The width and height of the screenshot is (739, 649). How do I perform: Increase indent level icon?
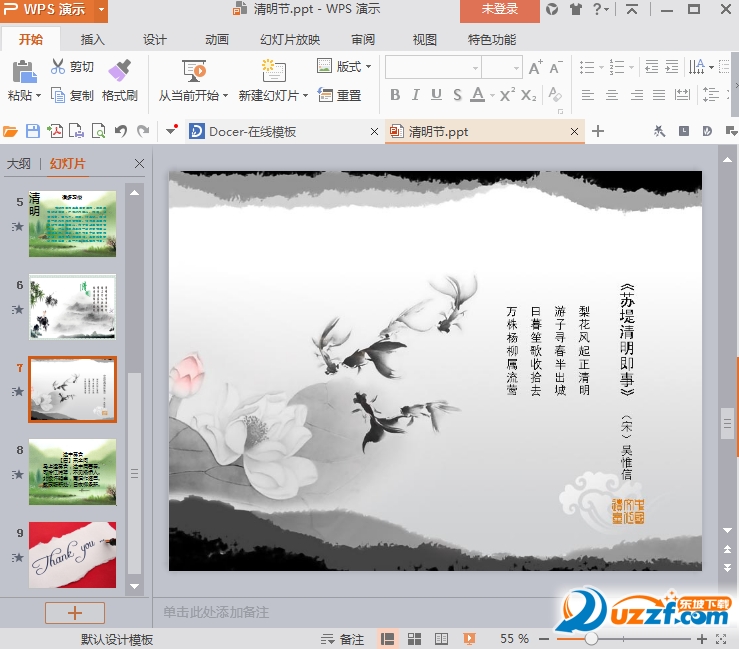pos(672,67)
